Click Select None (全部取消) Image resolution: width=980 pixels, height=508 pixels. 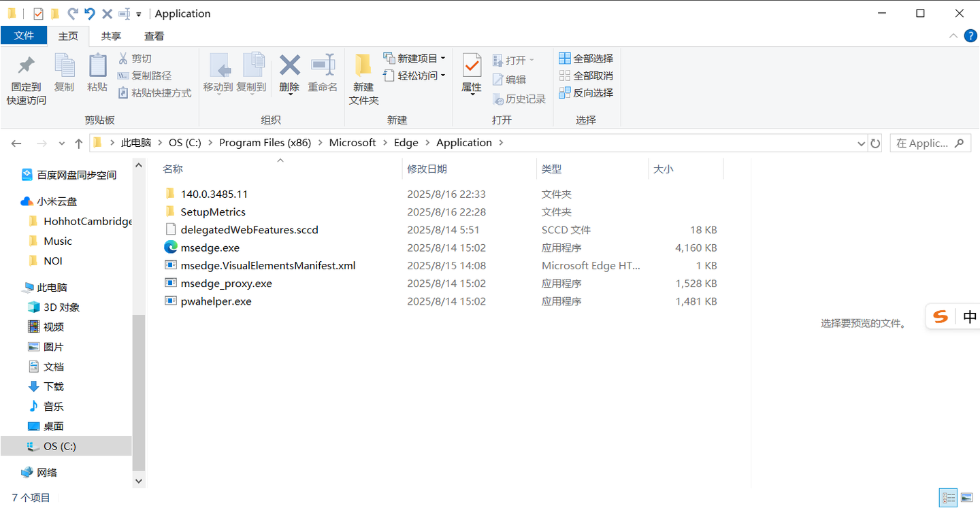coord(586,75)
